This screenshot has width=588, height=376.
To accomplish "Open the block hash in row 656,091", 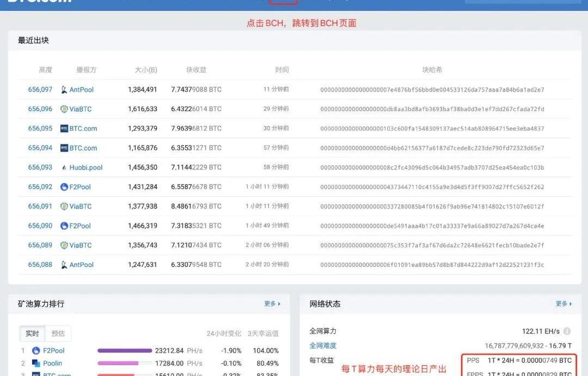I will [x=432, y=207].
